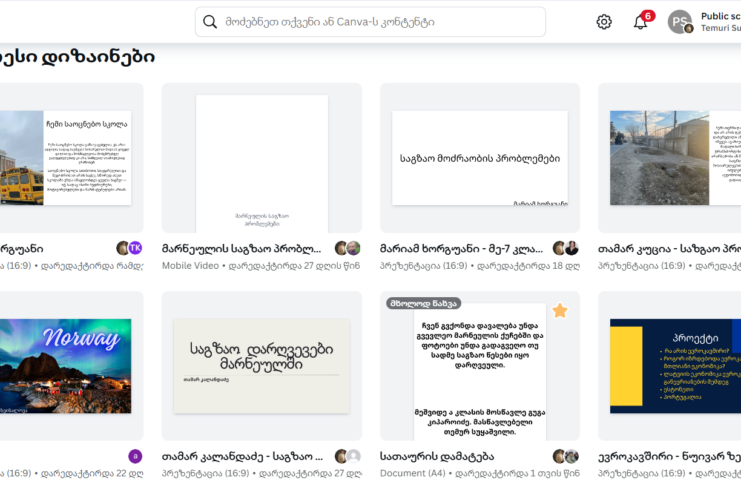Click the title მარიამ ხორგუანი - მე-7 კლა...
This screenshot has height=486, width=741.
[461, 248]
